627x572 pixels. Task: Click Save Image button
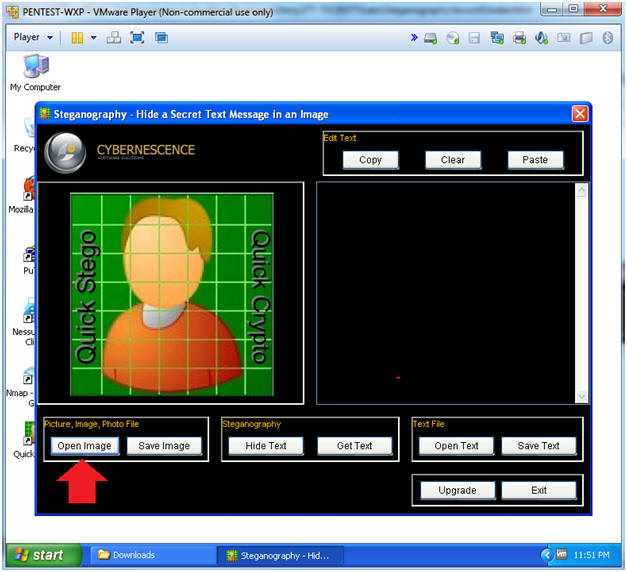coord(164,446)
